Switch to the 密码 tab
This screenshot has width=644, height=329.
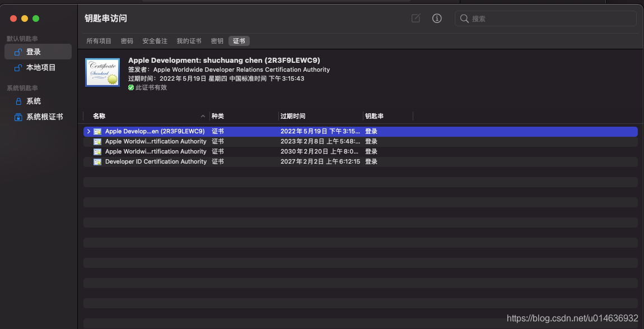tap(127, 41)
